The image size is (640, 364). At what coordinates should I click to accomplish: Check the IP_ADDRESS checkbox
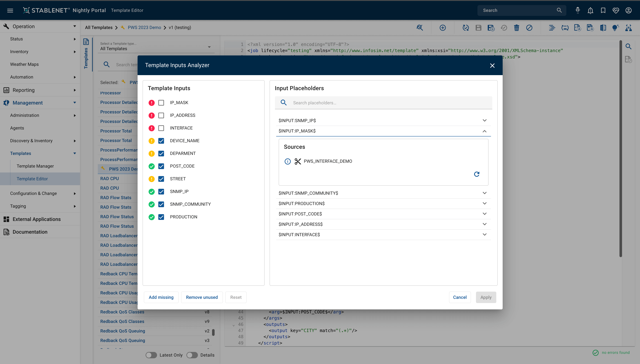[161, 116]
